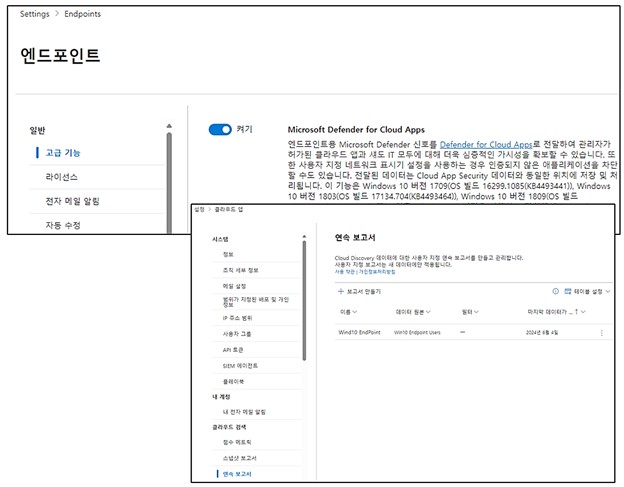Select 점수 메트릭 in the sidebar
Viewport: 624px width, 487px height.
pos(237,442)
